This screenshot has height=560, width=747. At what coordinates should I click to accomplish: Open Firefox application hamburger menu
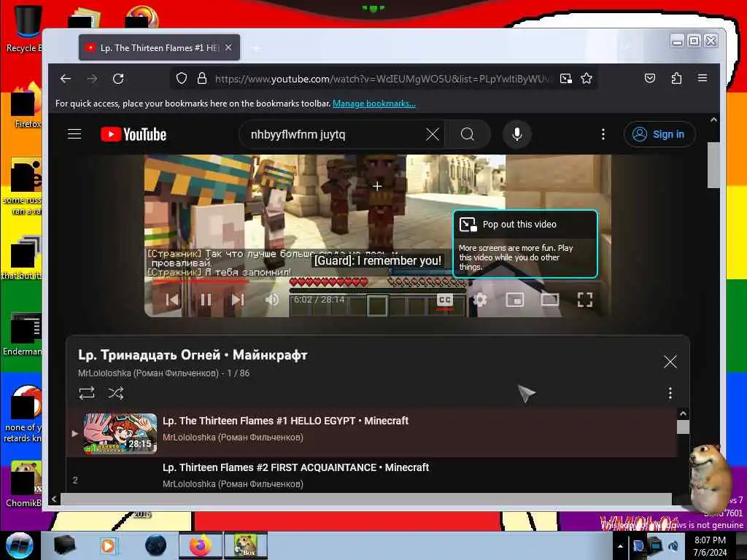pyautogui.click(x=703, y=78)
